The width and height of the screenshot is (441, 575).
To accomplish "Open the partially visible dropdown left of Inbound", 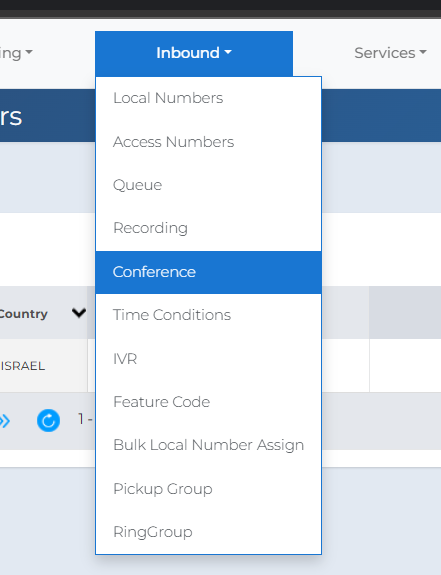I will pos(16,54).
